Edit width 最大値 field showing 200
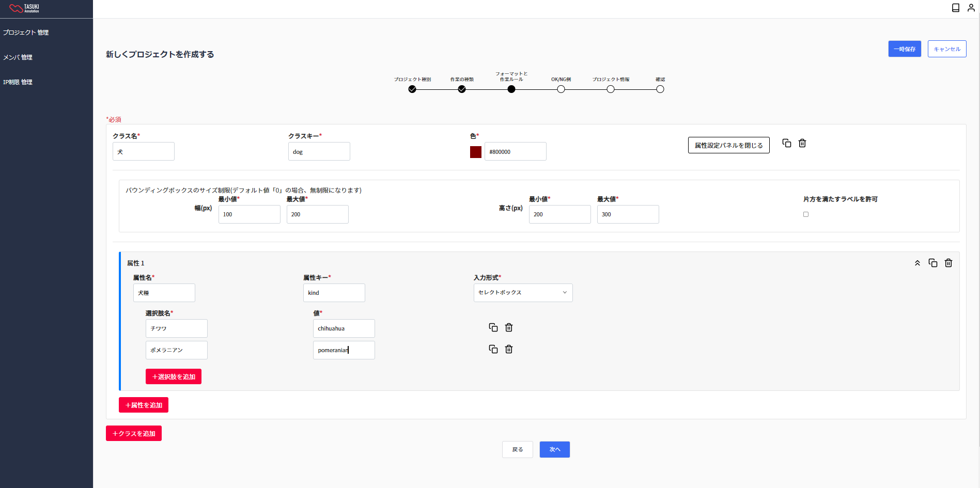Screen dimensions: 980x488 pyautogui.click(x=318, y=214)
